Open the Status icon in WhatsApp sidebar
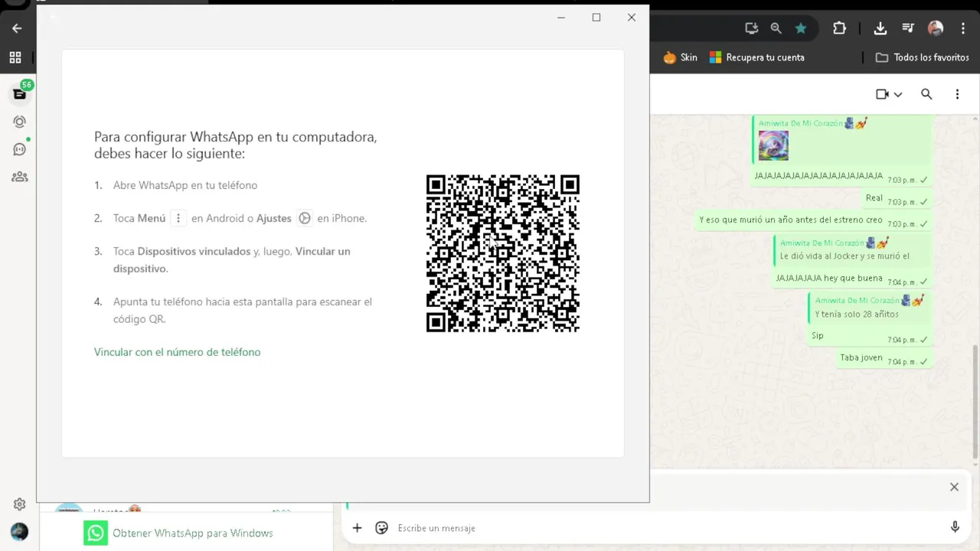Viewport: 980px width, 551px height. pos(20,122)
